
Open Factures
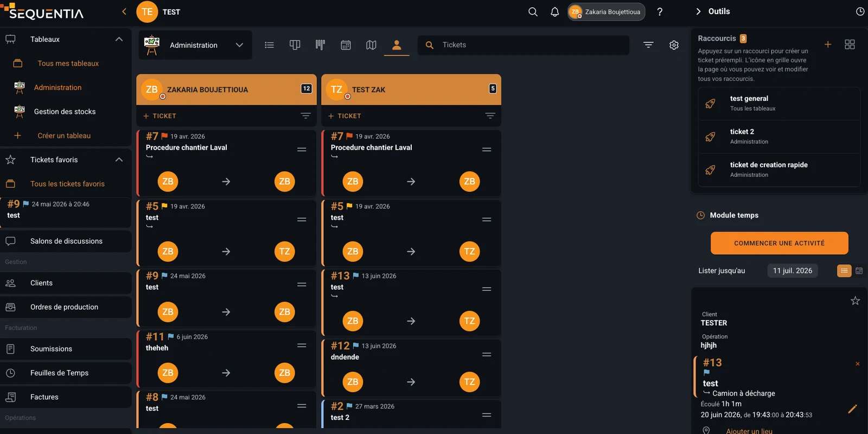(66, 397)
